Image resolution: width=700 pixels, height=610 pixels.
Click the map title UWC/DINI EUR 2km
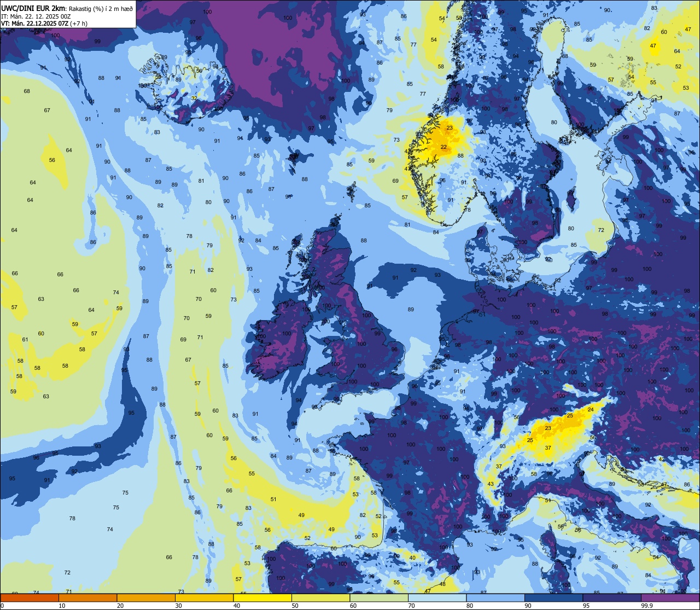33,8
